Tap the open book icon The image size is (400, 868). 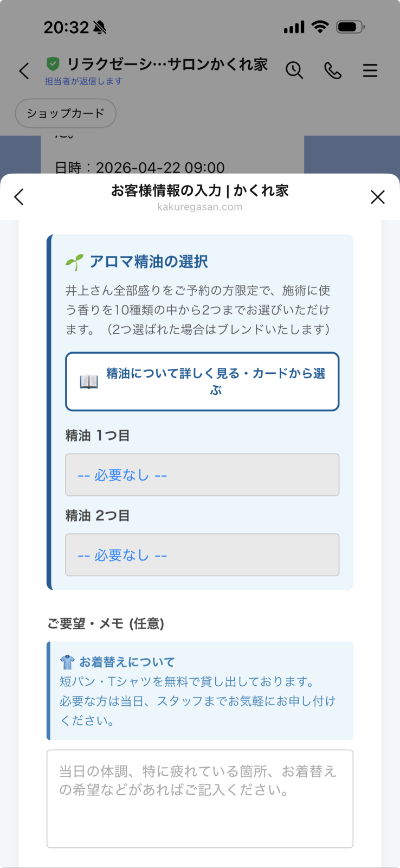[x=89, y=382]
